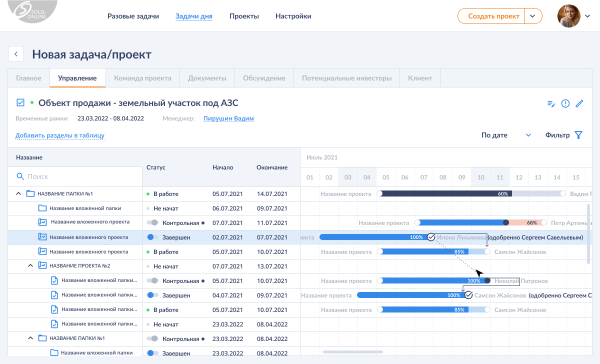
Task: Switch to the Главное tab
Action: click(28, 78)
